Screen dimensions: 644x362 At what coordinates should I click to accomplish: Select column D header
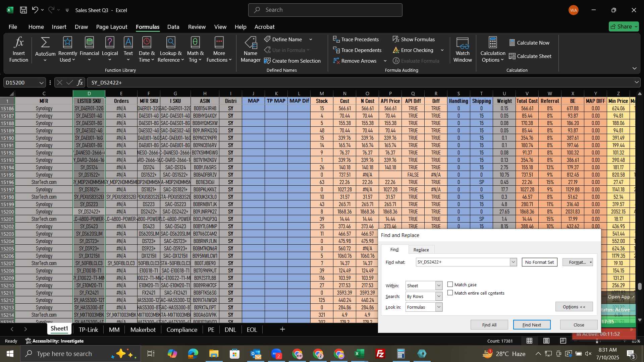tap(89, 94)
